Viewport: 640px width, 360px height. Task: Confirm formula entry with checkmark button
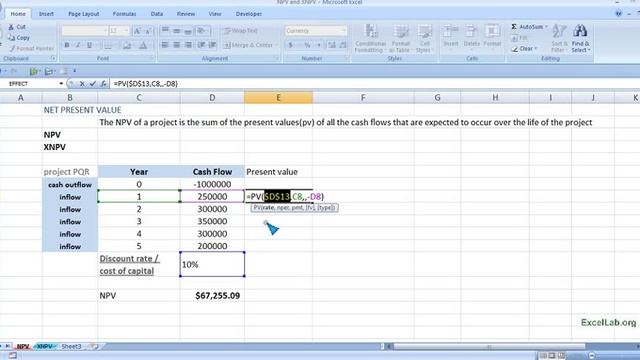(x=93, y=84)
